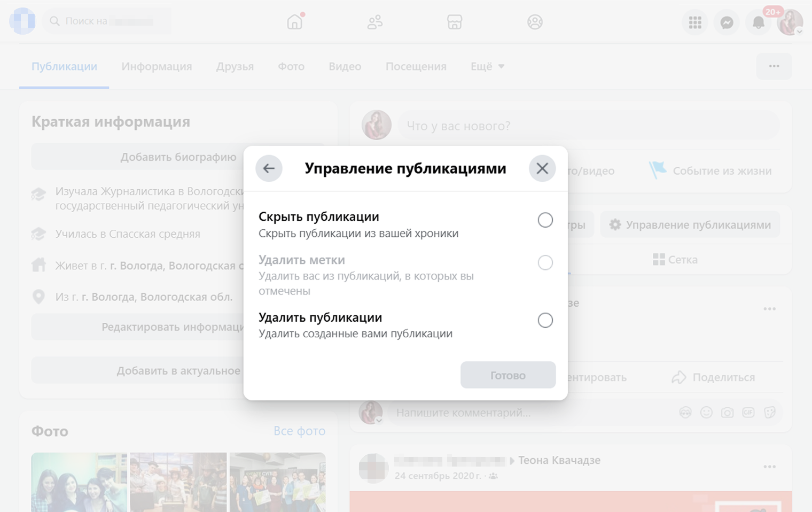Switch to the Друзья tab
This screenshot has height=512, width=812.
(235, 66)
